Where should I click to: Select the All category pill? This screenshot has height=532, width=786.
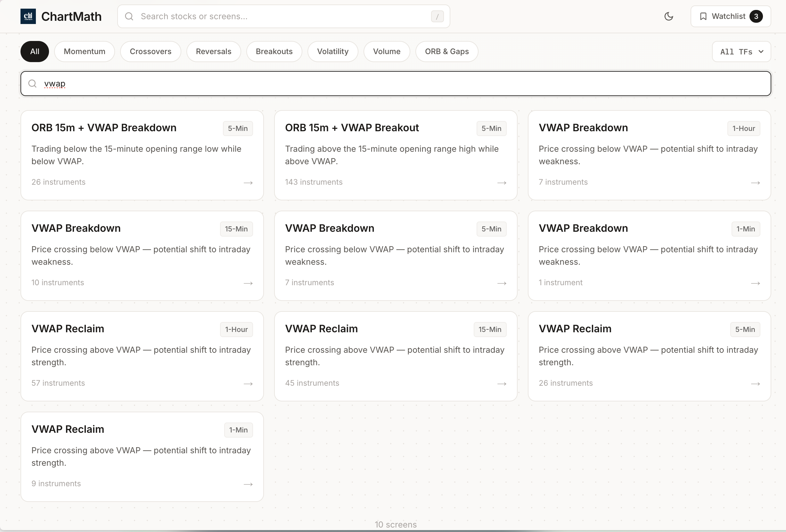(x=35, y=51)
